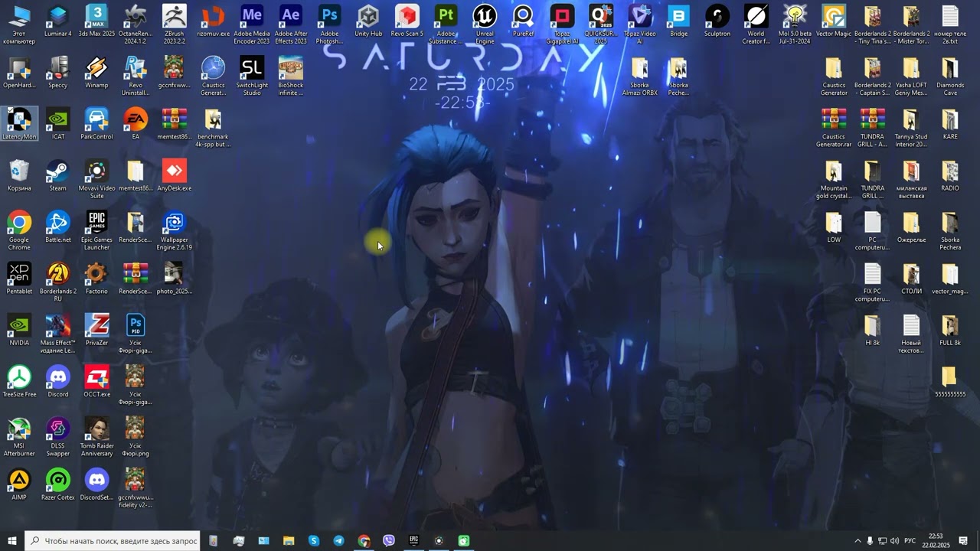Viewport: 980px width, 551px height.
Task: Select the BioShock Infinite icon
Action: click(x=291, y=77)
